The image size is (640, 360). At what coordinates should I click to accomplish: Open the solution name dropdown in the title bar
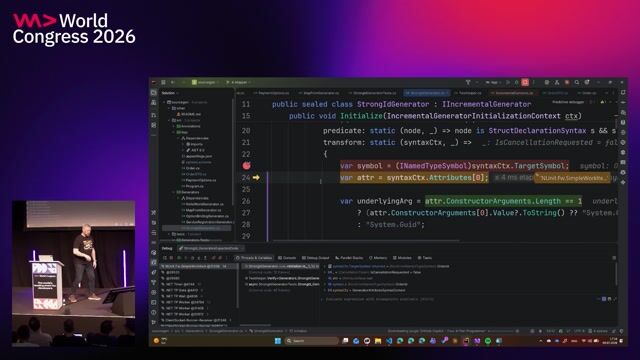pyautogui.click(x=206, y=82)
